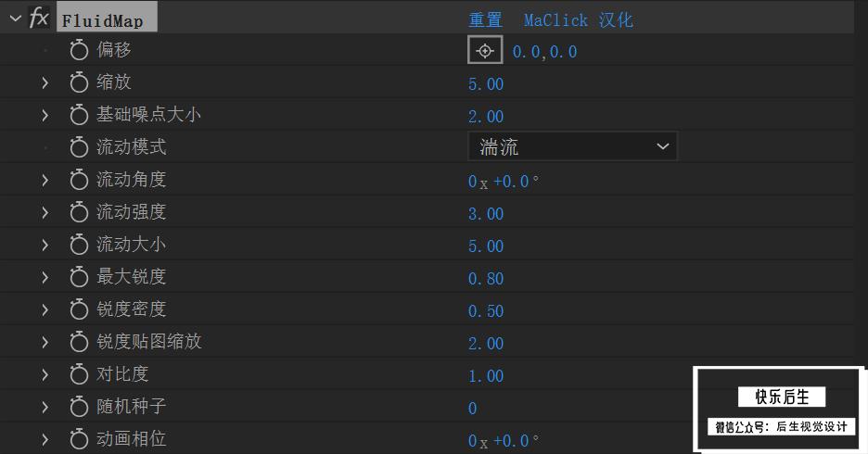The height and width of the screenshot is (454, 868).
Task: Expand the 缩放 property options
Action: [45, 83]
